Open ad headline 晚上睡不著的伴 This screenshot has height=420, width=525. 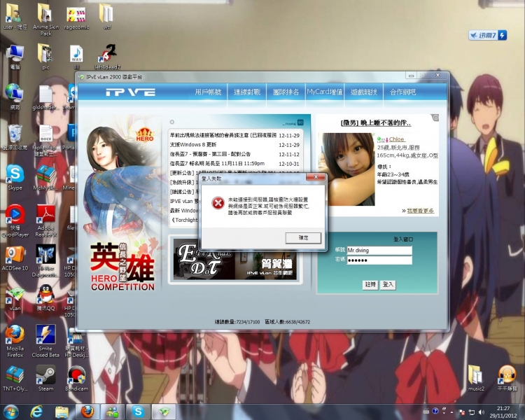pos(376,123)
